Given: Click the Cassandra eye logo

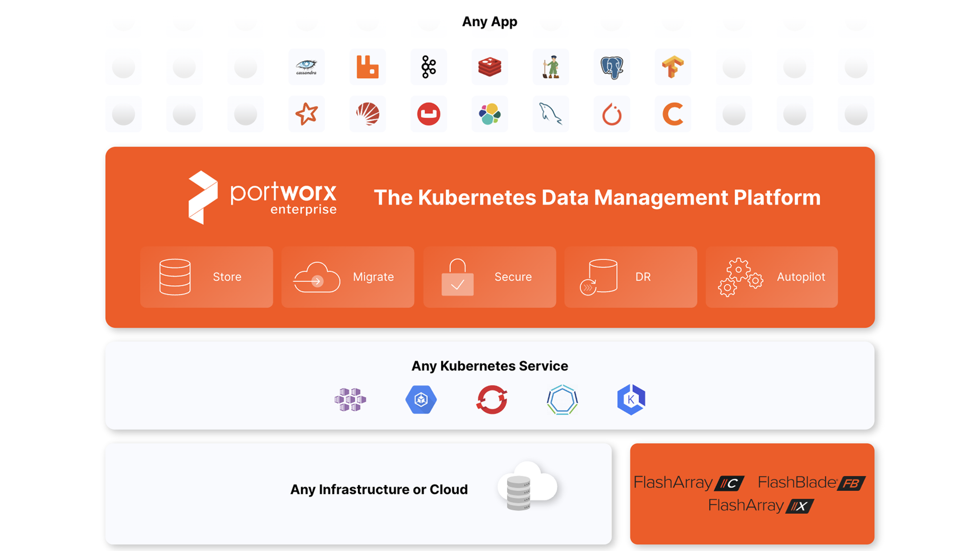Looking at the screenshot, I should point(306,67).
